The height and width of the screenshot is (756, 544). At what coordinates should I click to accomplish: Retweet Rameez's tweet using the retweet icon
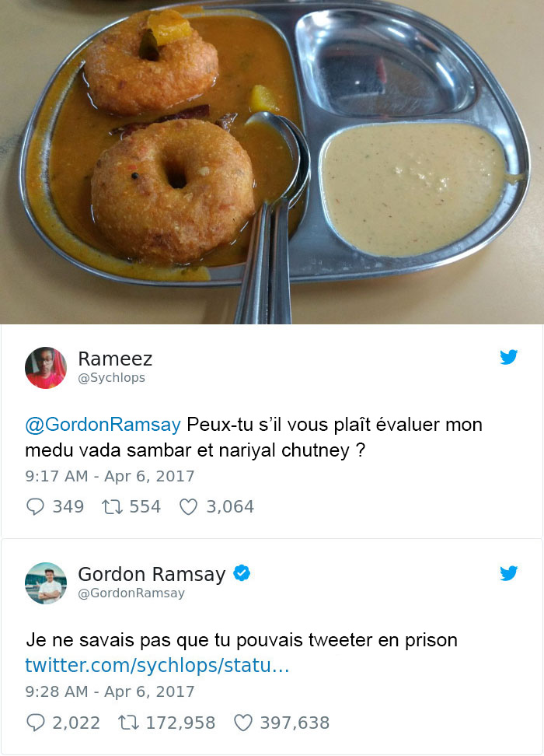tap(112, 507)
